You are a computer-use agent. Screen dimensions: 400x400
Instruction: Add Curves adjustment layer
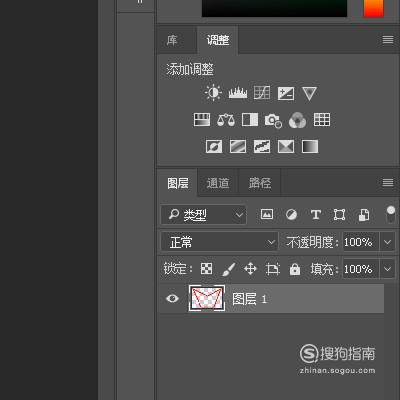click(262, 93)
